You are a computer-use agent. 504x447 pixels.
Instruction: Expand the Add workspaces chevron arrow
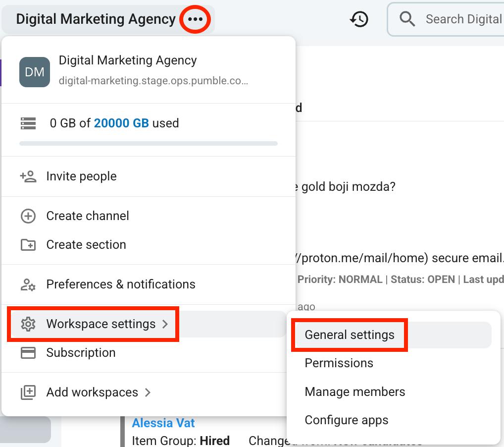[x=148, y=392]
